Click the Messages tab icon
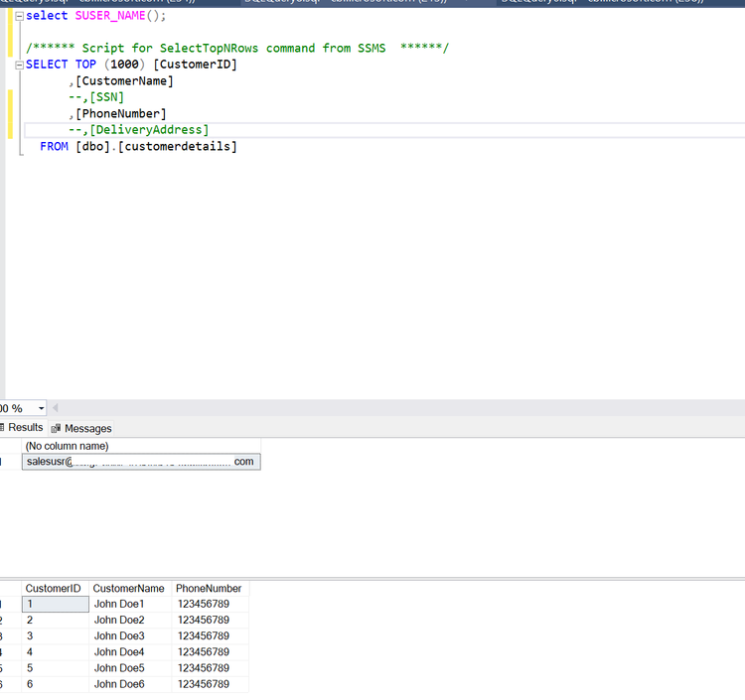This screenshot has height=700, width=745. [x=56, y=428]
